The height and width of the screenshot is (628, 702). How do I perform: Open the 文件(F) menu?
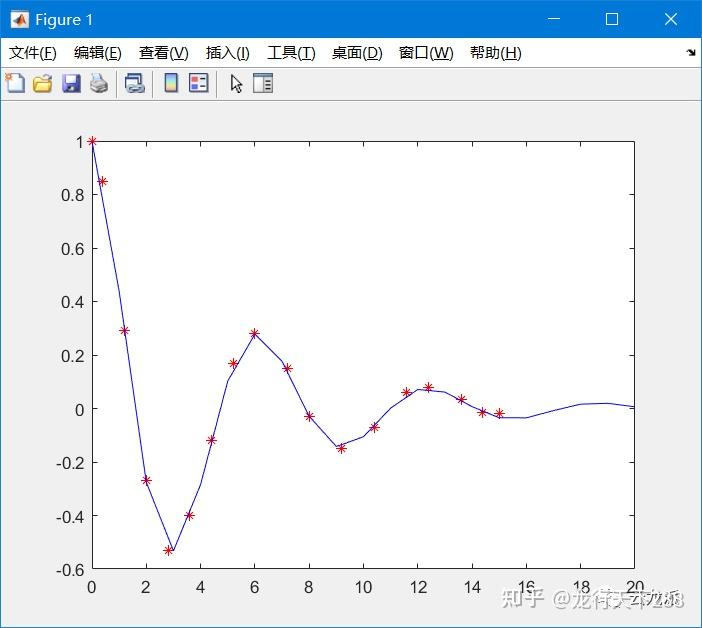click(33, 53)
